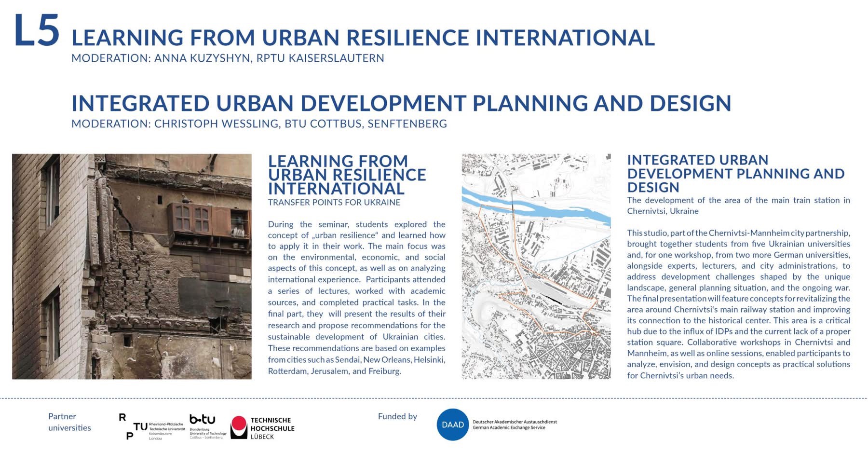
Task: Click Moderation: Christoph Wessling line
Action: 259,124
